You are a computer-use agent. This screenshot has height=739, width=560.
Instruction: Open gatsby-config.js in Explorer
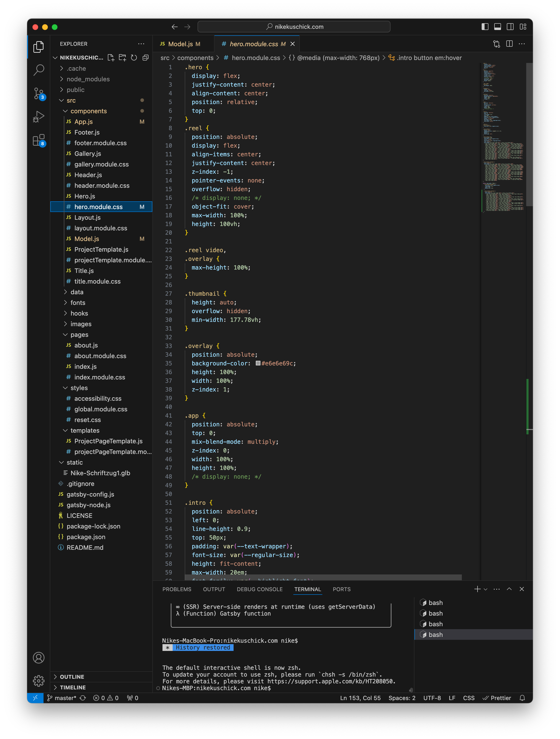(x=102, y=494)
